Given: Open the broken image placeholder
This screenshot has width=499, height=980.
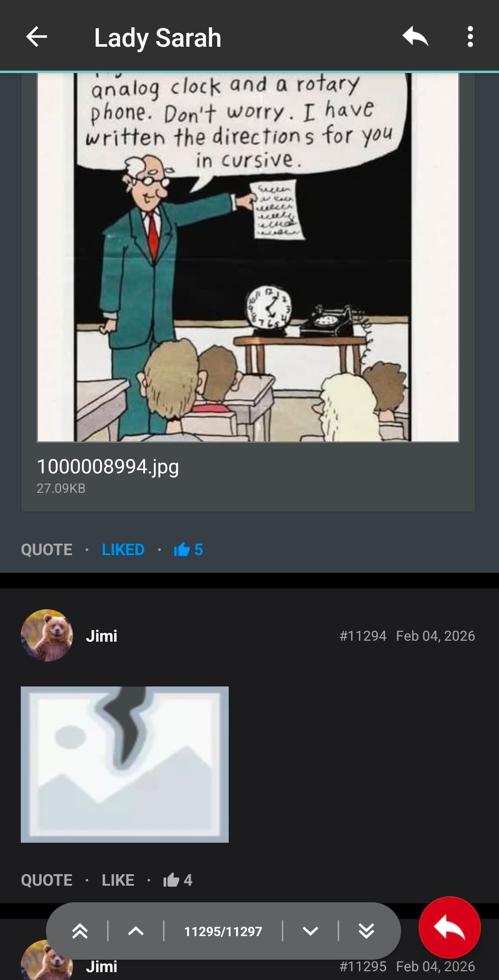Looking at the screenshot, I should click(x=125, y=764).
